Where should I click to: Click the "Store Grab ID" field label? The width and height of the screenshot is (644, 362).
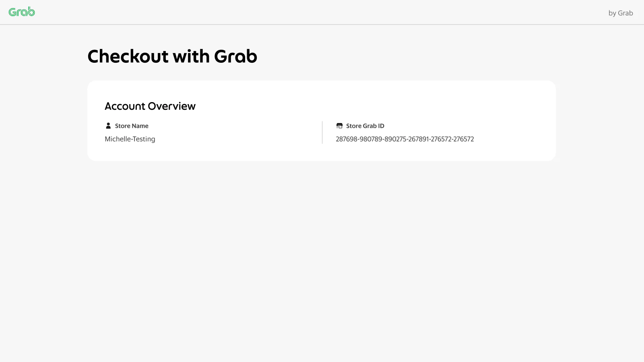click(x=365, y=126)
